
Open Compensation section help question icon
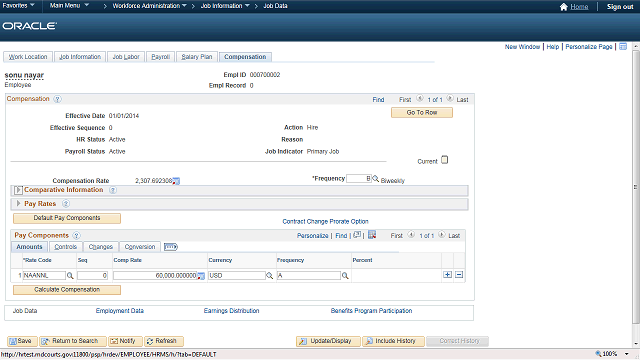(58, 99)
